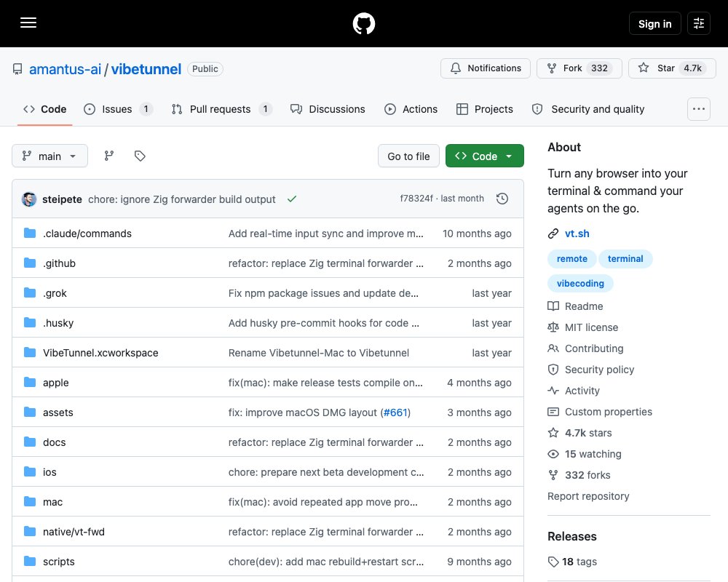Open the Pull requests tab
728x582 pixels.
coord(221,109)
